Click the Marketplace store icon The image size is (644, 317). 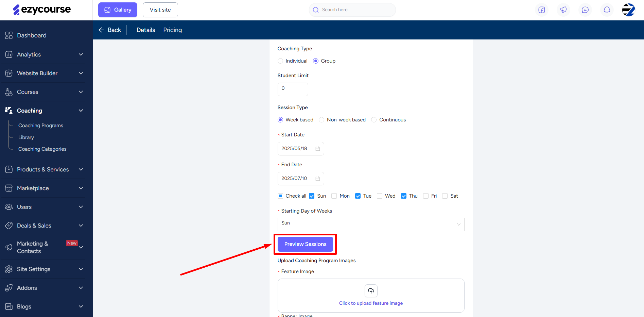9,188
